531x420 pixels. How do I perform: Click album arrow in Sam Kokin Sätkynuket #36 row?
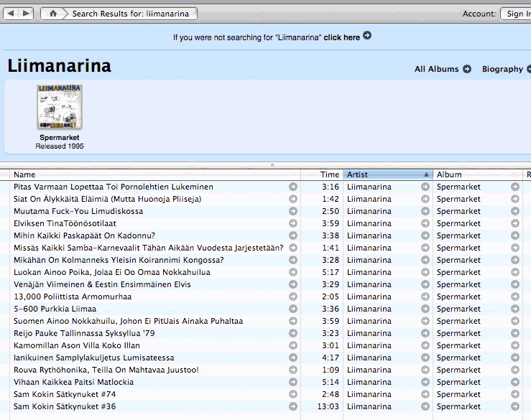515,407
